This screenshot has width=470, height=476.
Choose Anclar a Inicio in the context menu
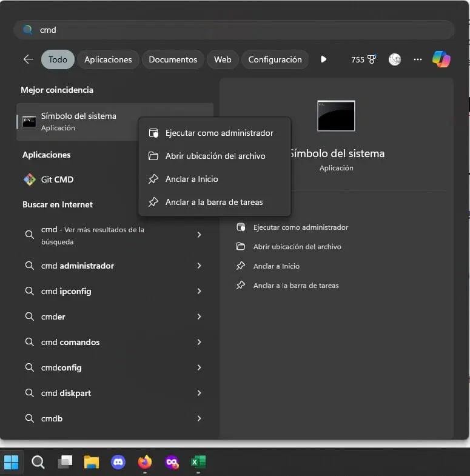pos(215,179)
